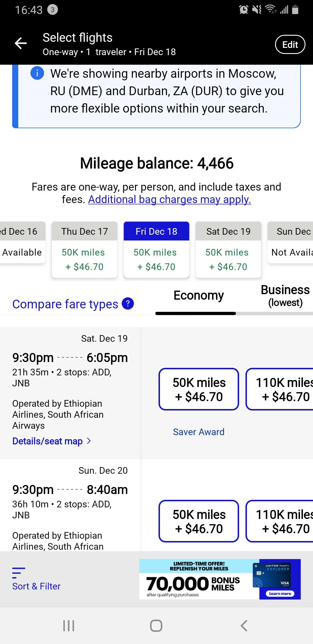313x644 pixels.
Task: Choose 50K miles fare for 8:40am arrival flight
Action: pyautogui.click(x=199, y=521)
